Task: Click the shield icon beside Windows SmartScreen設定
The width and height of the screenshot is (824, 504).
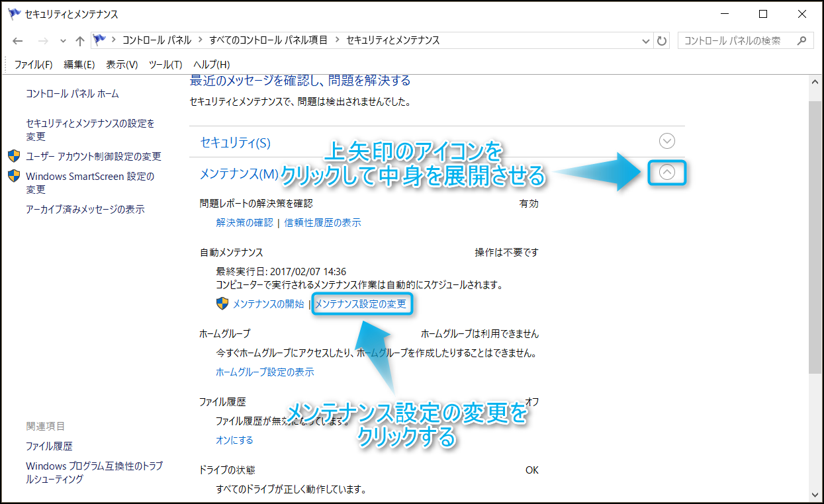Action: (14, 176)
